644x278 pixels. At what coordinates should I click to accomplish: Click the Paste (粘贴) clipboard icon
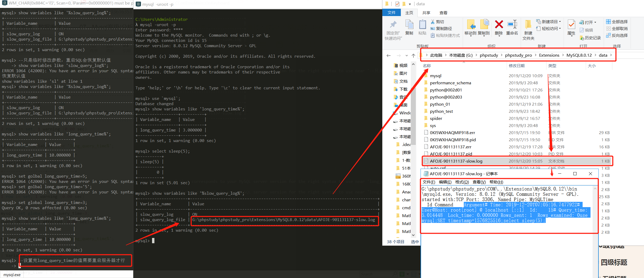422,25
